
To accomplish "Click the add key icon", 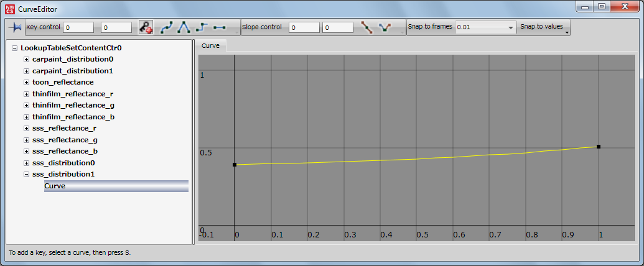I will (x=146, y=27).
